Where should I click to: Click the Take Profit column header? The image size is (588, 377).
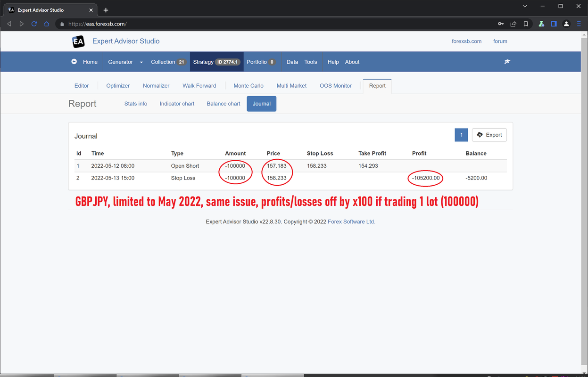click(372, 154)
